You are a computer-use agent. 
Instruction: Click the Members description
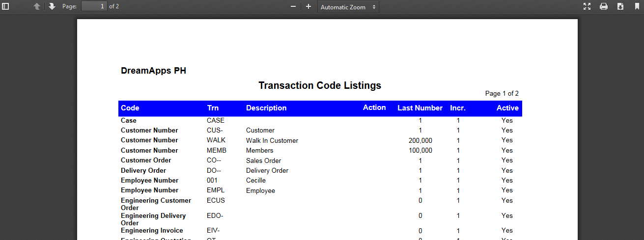point(259,151)
